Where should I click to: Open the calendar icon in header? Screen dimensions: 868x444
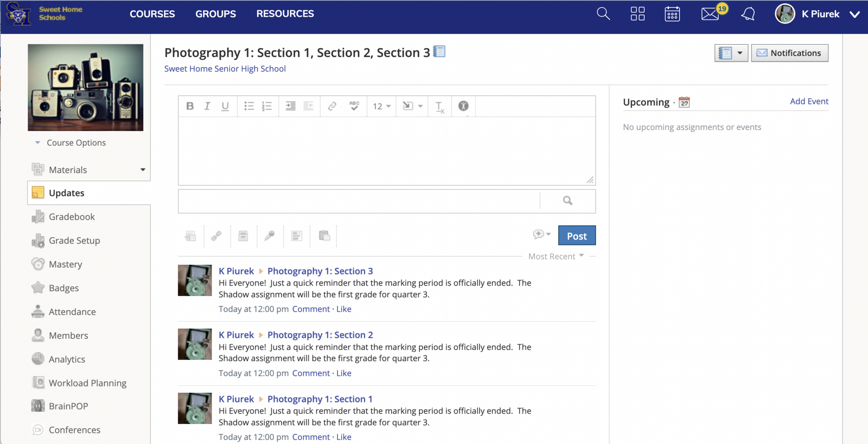click(x=672, y=14)
